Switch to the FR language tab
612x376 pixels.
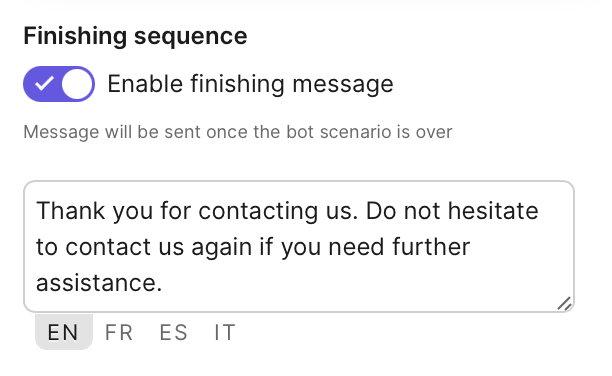pos(119,332)
